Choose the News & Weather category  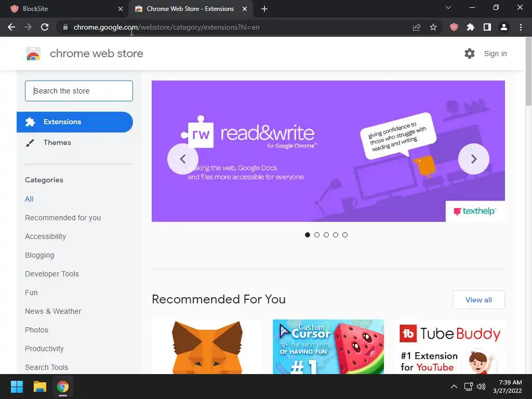(x=53, y=311)
